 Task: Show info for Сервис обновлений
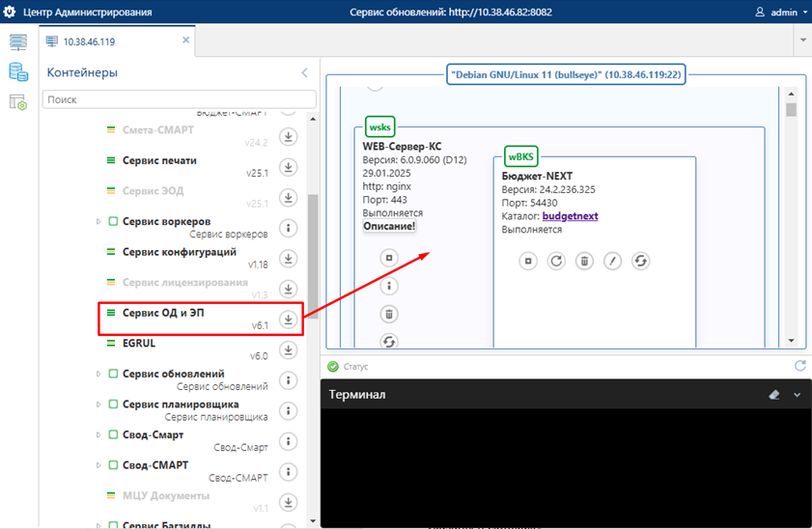click(x=289, y=380)
